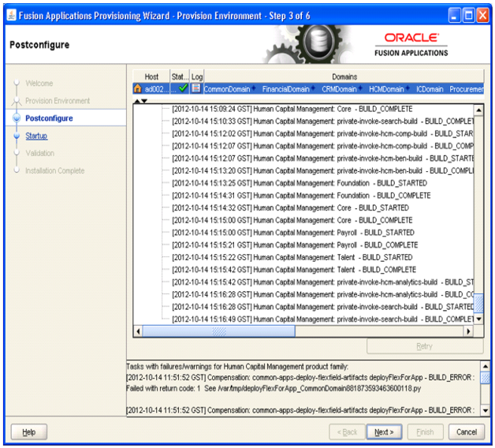Click the Next > button

(384, 432)
